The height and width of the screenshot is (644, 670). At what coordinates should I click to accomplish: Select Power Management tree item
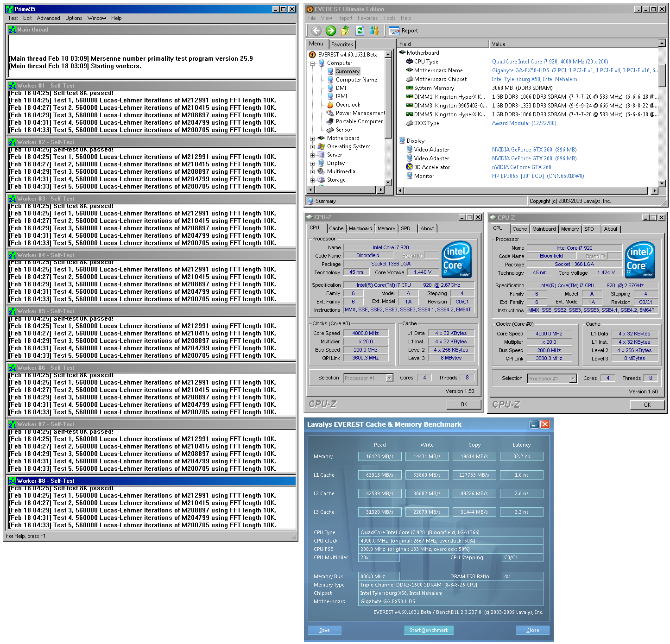click(x=360, y=113)
